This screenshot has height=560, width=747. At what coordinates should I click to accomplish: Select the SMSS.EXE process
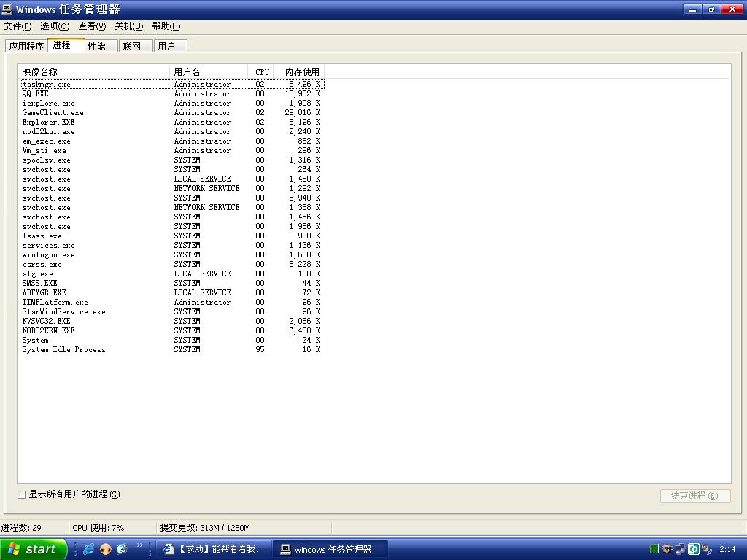172,284
